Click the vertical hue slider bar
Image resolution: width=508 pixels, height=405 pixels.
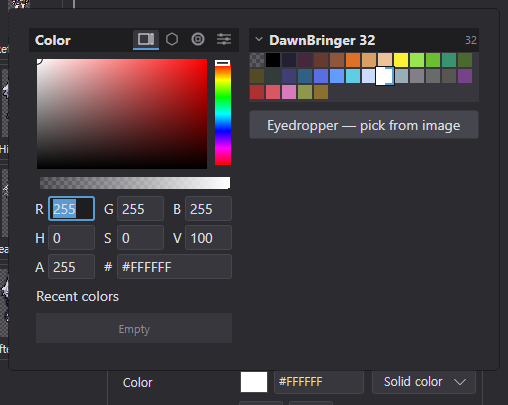(223, 112)
